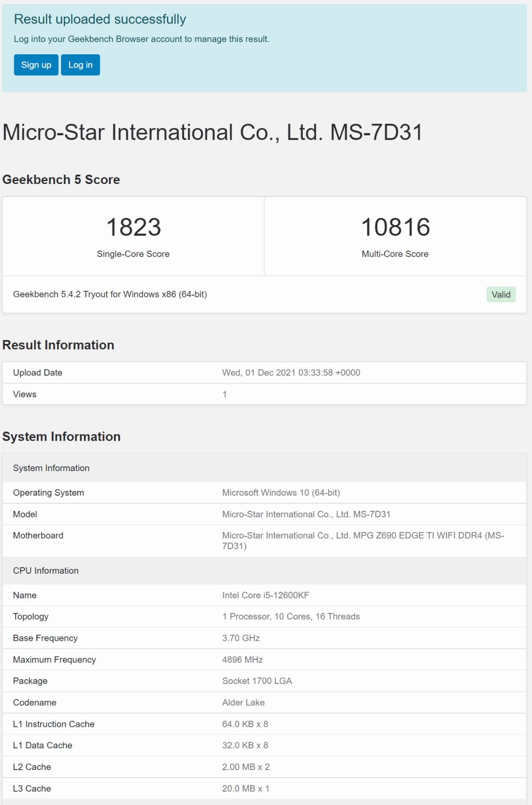Select Microsoft Windows 10 (64-bit) value

[281, 493]
